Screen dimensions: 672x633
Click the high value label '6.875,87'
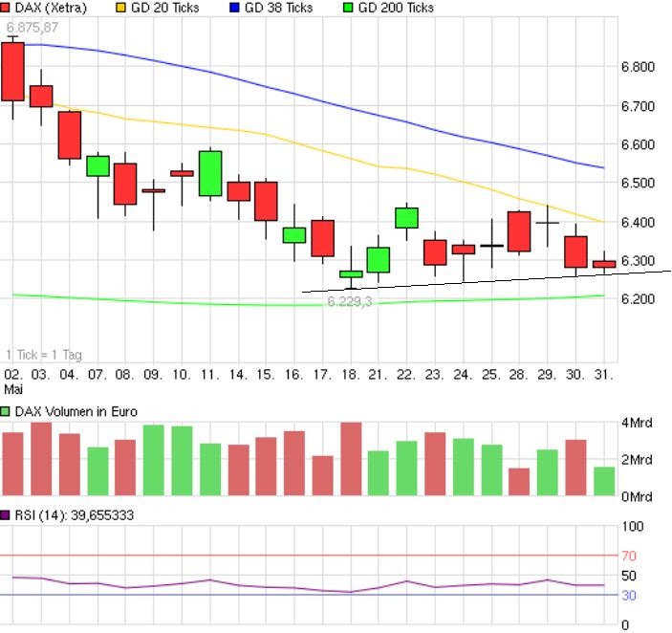[33, 28]
